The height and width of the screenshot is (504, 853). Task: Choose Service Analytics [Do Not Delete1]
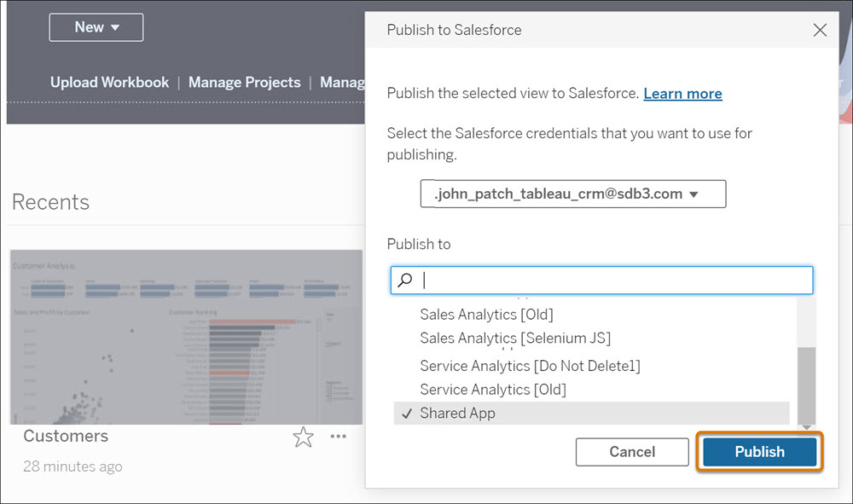click(530, 366)
